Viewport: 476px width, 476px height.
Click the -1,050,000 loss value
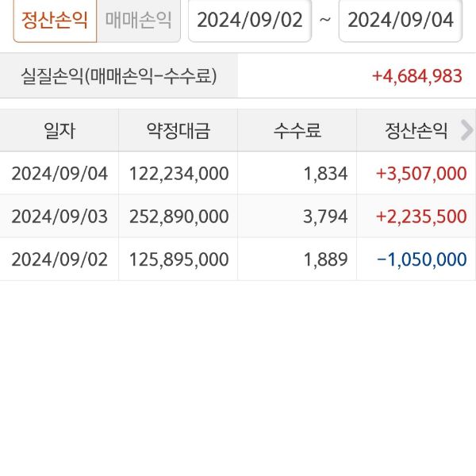(x=421, y=259)
